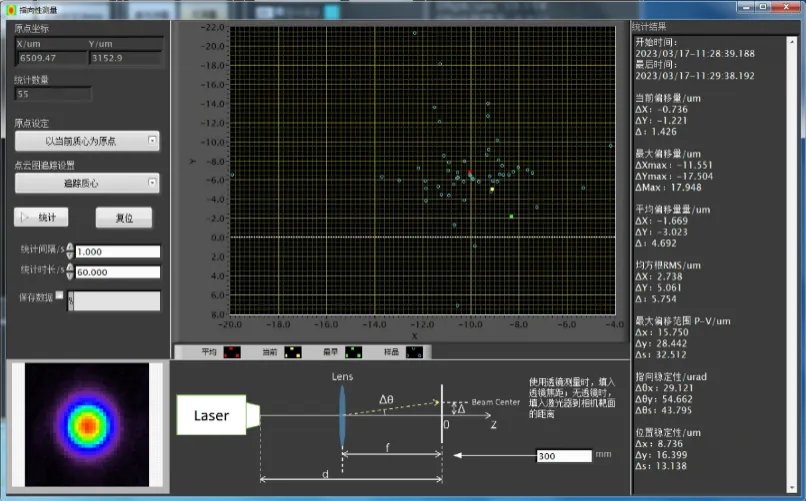Click the down arrow of results scrollbar
Screen dimensions: 806x501
pos(792,488)
